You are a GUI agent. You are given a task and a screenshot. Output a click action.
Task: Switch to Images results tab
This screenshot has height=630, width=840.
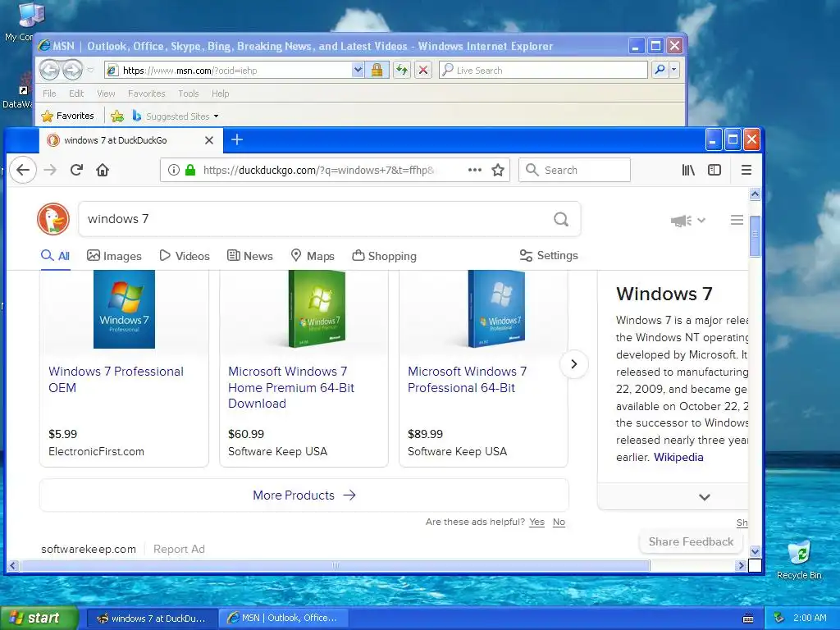114,256
